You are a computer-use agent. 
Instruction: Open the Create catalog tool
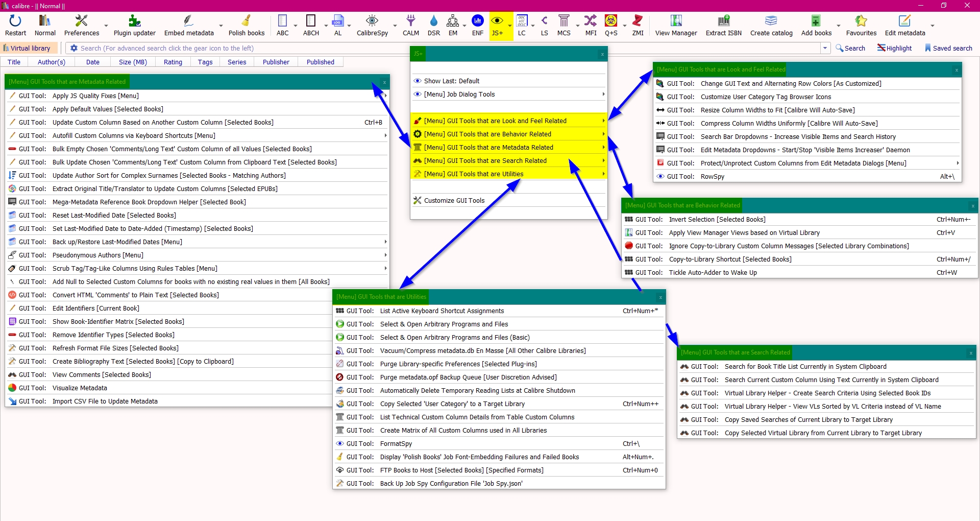coord(771,26)
